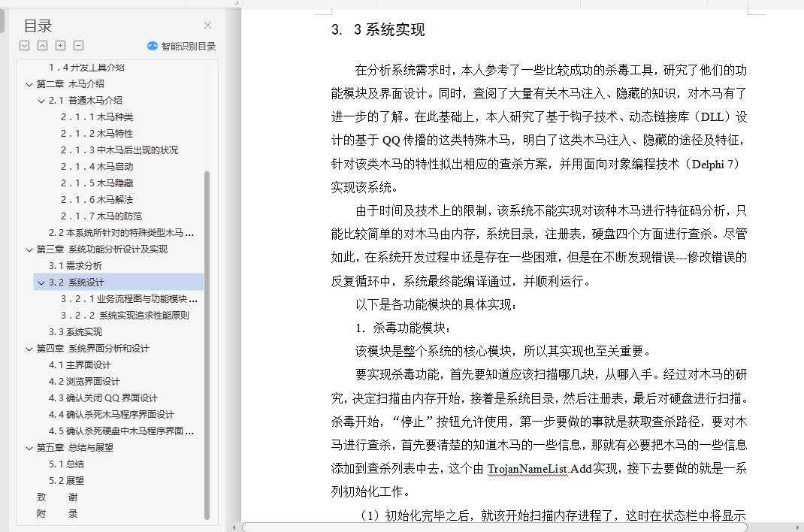Select 4.5 确认杀死硬盘中木马程序界面 entry
This screenshot has height=532, width=804.
coord(122,431)
